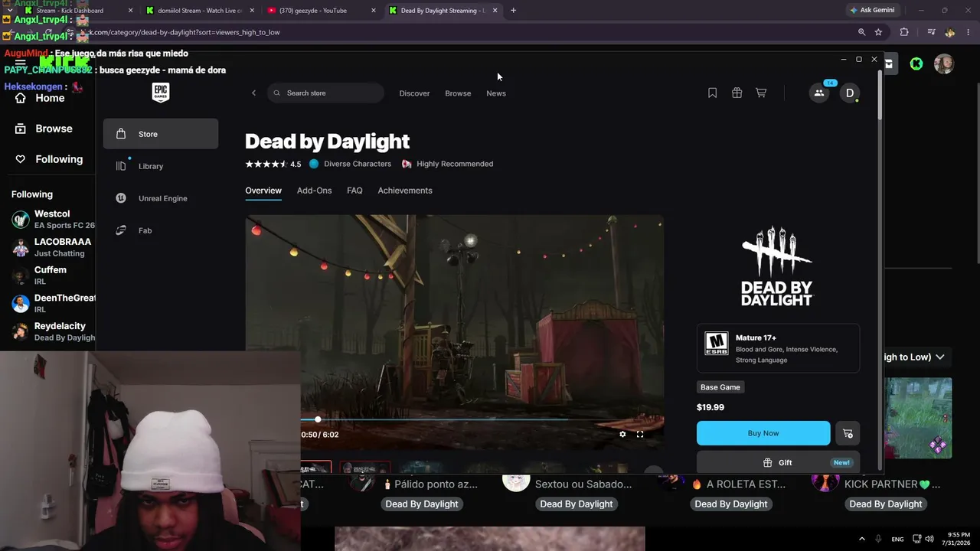The height and width of the screenshot is (551, 980).
Task: Click the Gift button
Action: pyautogui.click(x=778, y=462)
